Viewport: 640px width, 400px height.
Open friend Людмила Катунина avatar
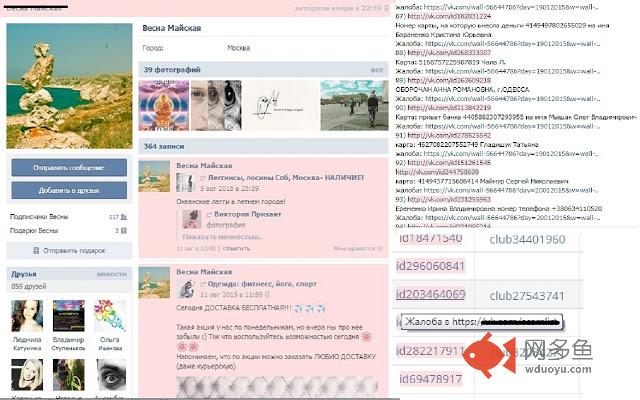(27, 316)
